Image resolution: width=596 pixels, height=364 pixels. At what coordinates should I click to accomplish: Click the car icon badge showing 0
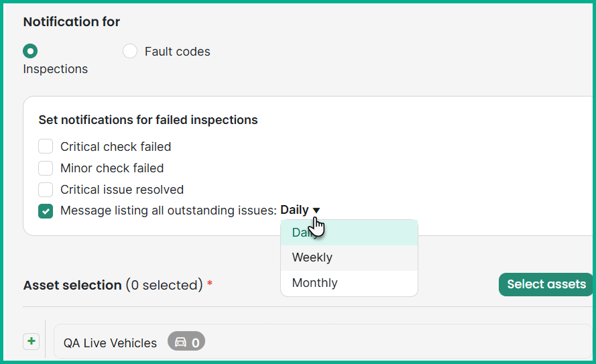click(x=186, y=343)
